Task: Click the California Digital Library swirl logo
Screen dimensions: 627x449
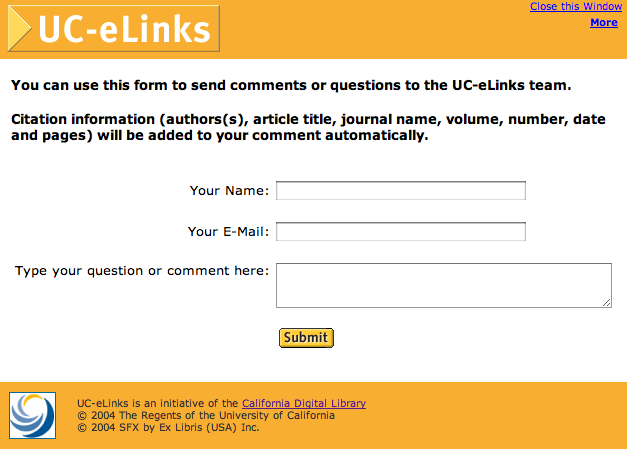Action: tap(32, 415)
